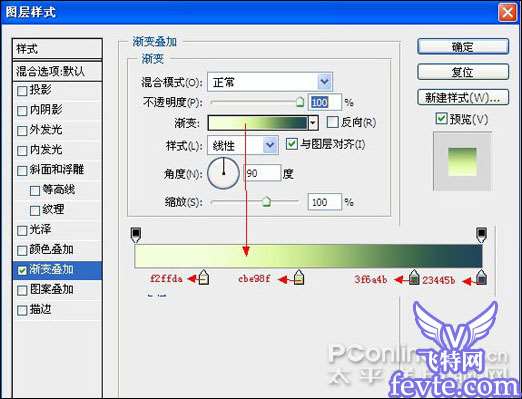
Task: Click the large gradient editor bar
Action: [x=308, y=256]
